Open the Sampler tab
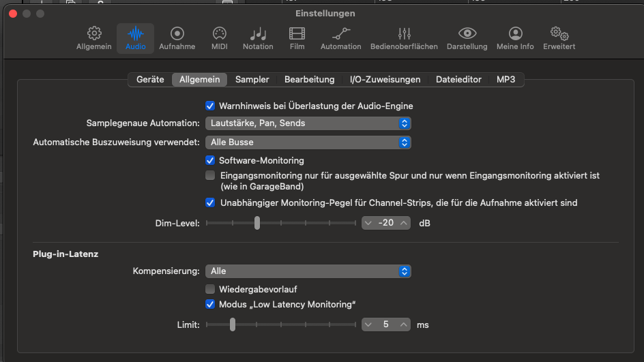Viewport: 644px width, 362px height. pyautogui.click(x=252, y=80)
